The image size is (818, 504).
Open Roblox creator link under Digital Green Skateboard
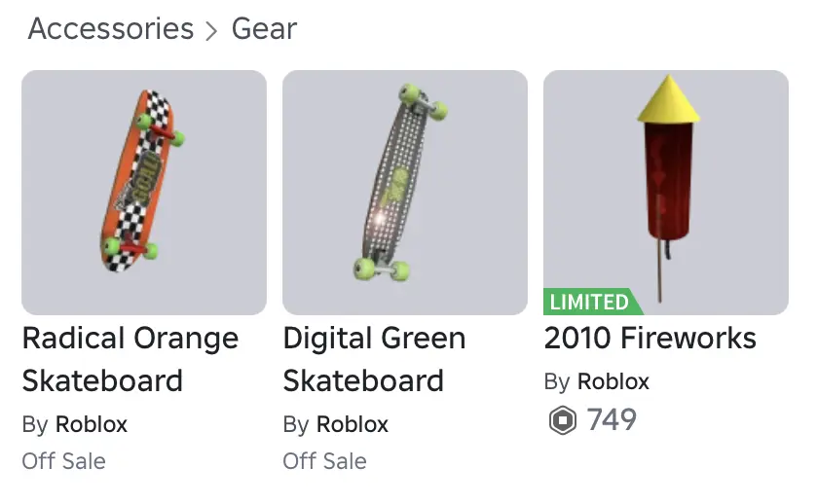(353, 424)
